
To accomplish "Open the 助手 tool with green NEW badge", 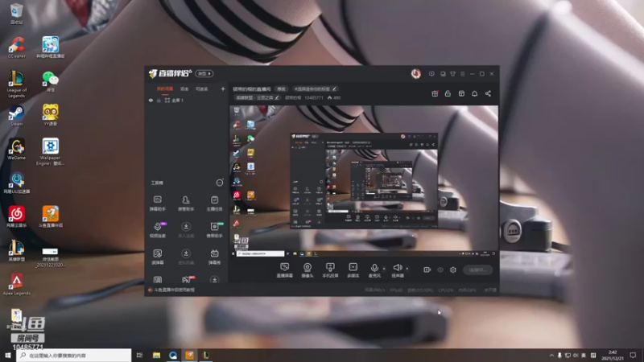I will click(x=214, y=230).
